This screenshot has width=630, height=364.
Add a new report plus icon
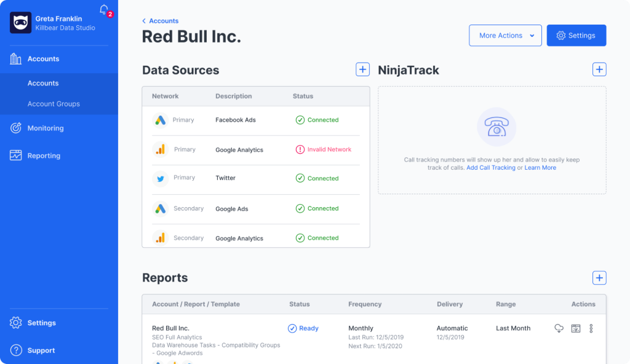tap(599, 278)
